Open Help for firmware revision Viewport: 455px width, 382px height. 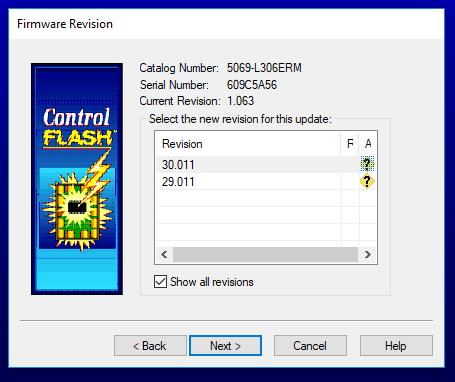point(396,346)
